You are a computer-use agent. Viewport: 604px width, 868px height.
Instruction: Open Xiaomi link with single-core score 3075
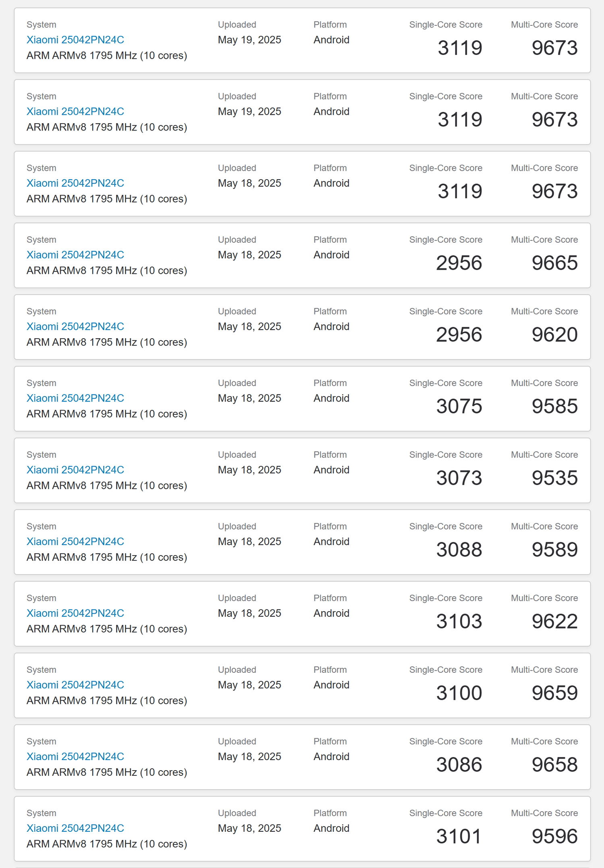point(75,398)
